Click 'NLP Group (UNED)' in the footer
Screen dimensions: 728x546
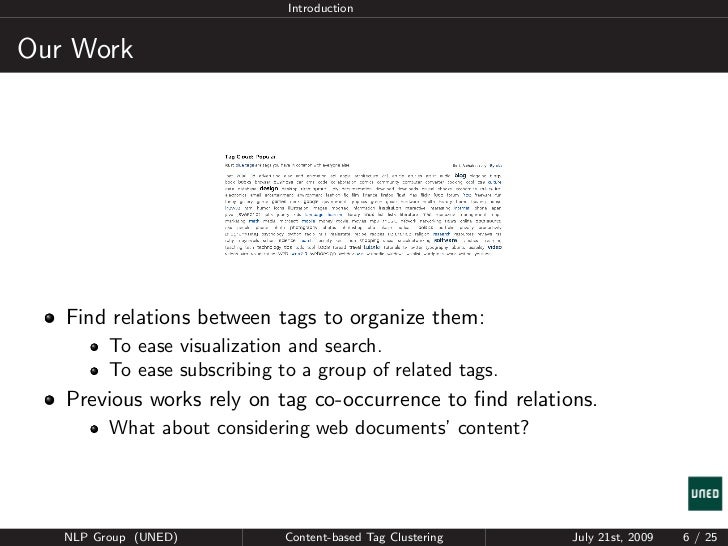(121, 537)
